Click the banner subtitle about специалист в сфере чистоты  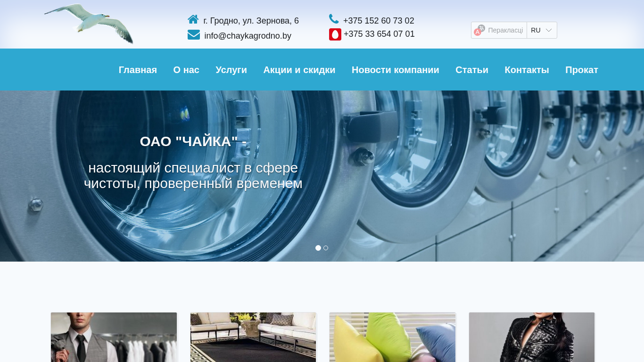(x=193, y=175)
